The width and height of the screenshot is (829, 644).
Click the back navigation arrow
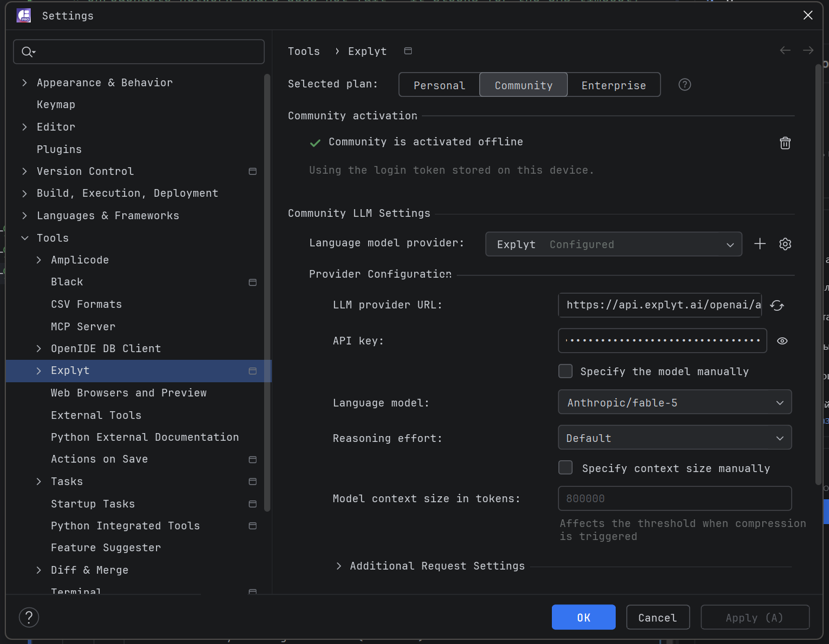coord(785,50)
